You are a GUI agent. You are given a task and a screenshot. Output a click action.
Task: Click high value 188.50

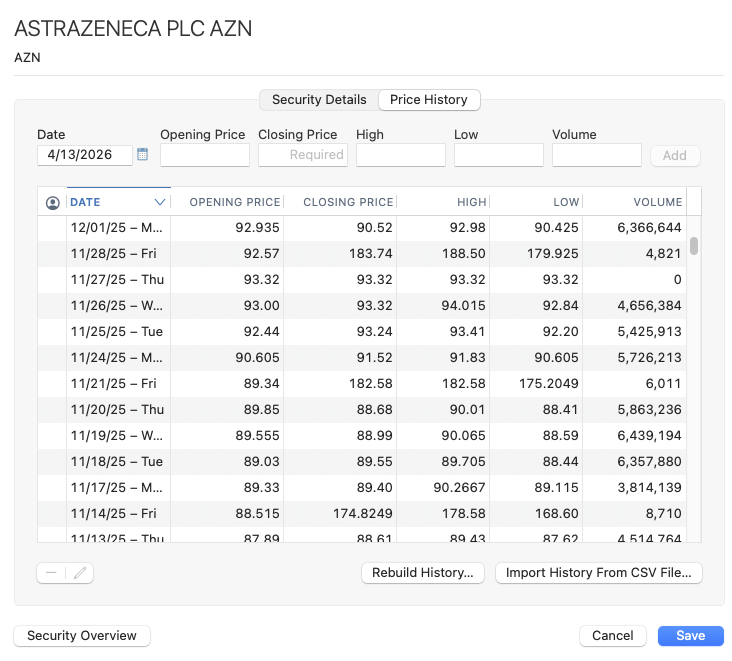tap(464, 253)
